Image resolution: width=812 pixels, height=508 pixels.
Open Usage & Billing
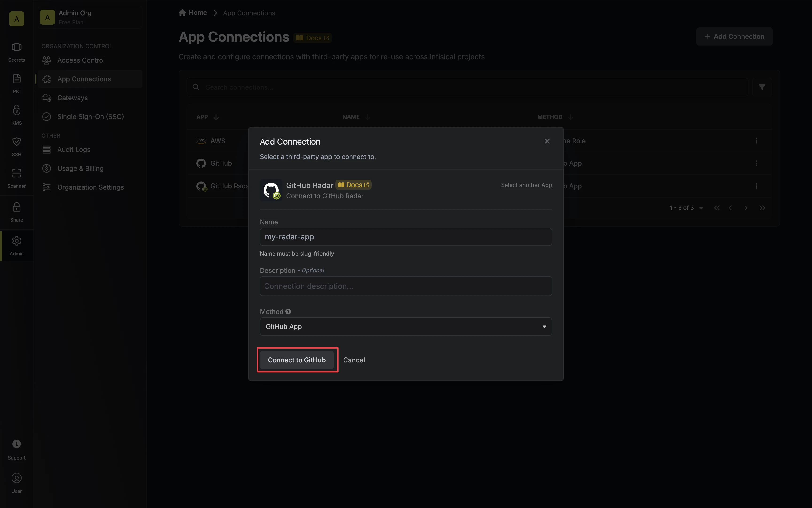tap(90, 168)
